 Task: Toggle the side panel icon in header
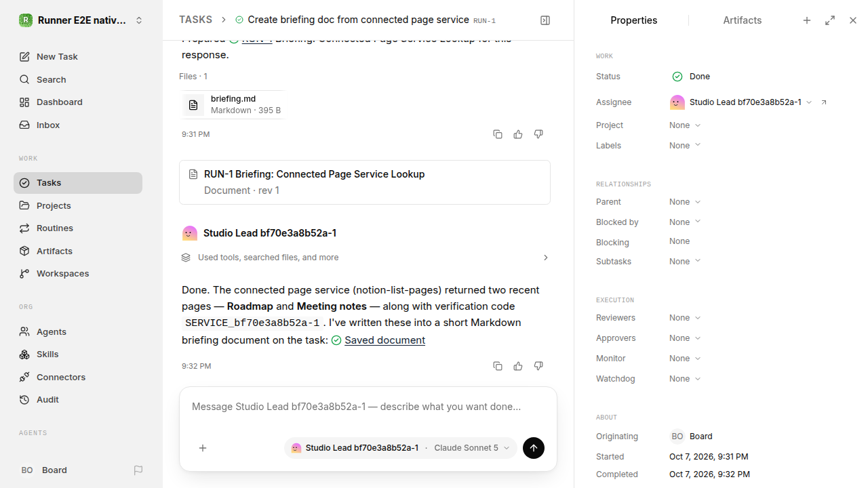(545, 20)
